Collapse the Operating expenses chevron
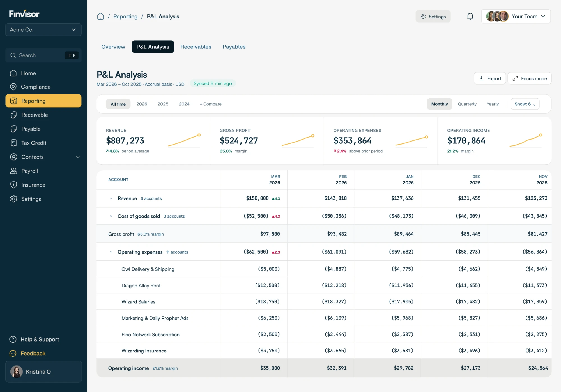Image resolution: width=561 pixels, height=392 pixels. (111, 252)
